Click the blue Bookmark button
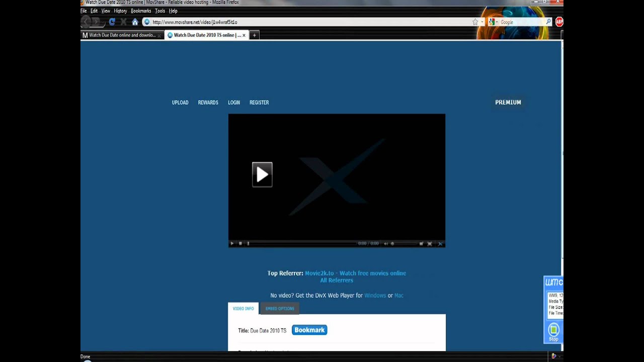Image resolution: width=644 pixels, height=362 pixels. (309, 330)
